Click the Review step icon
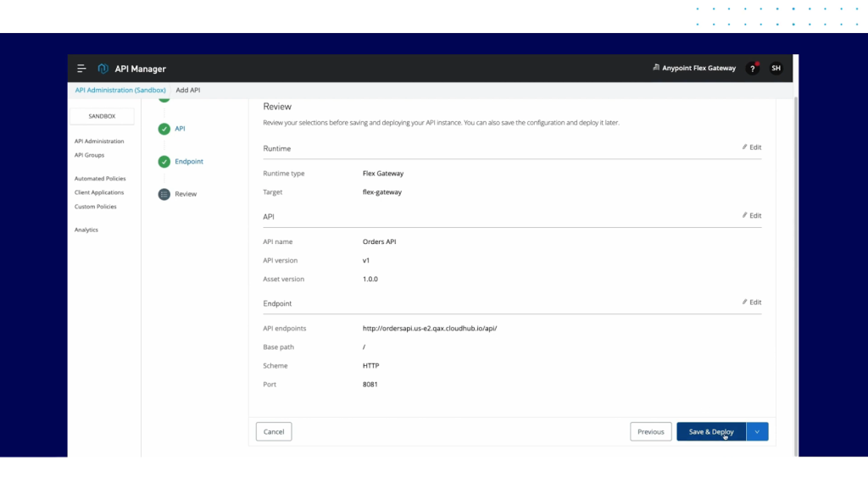 point(164,194)
